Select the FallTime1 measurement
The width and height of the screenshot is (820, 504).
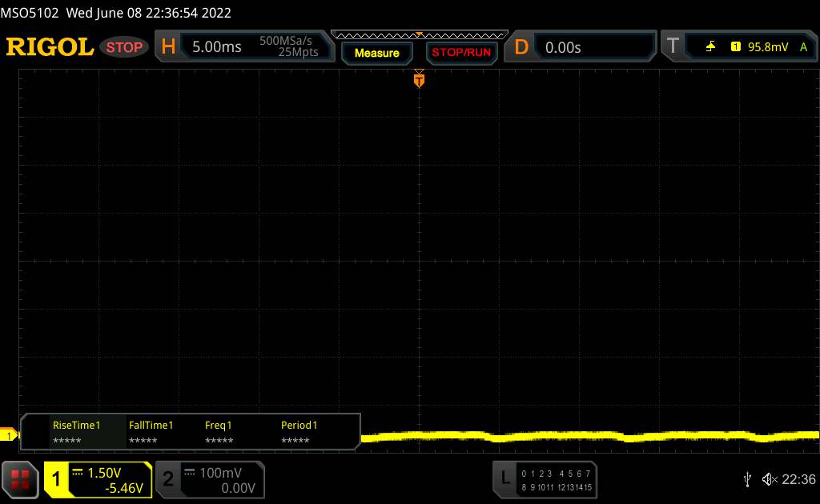click(151, 432)
